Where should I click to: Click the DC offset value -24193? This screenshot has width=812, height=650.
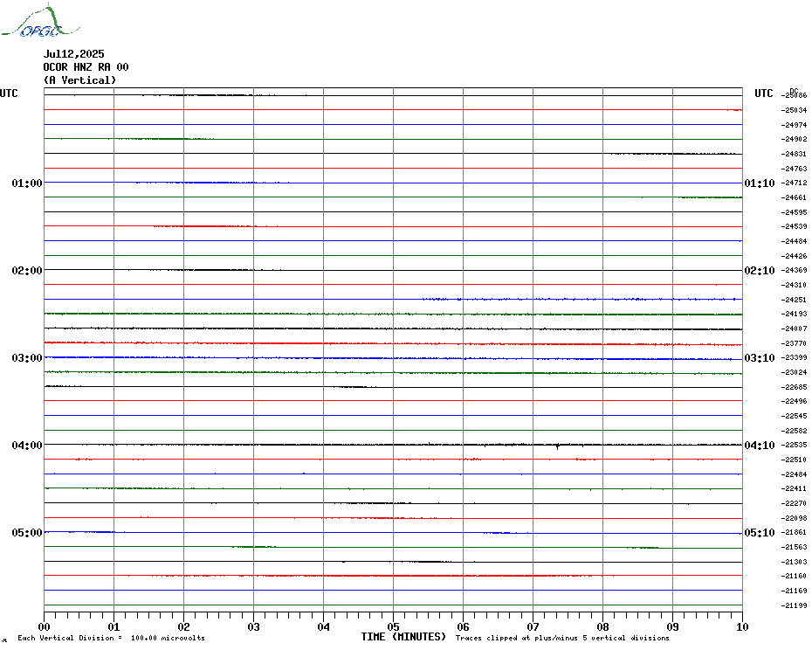(794, 314)
